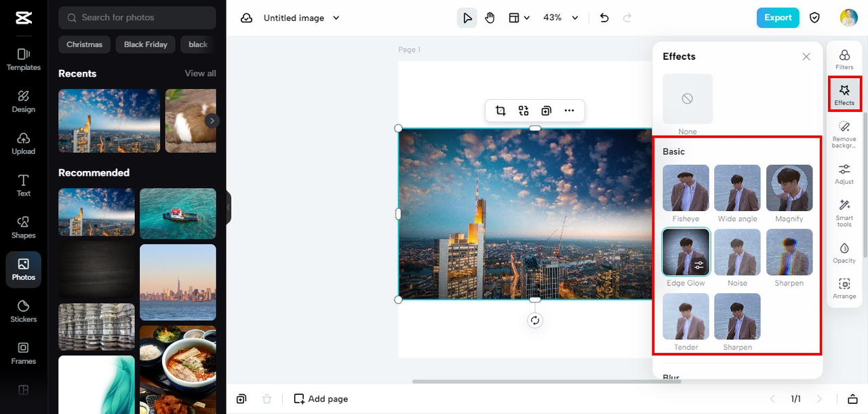The width and height of the screenshot is (868, 414).
Task: Redo the last action
Action: coord(627,18)
